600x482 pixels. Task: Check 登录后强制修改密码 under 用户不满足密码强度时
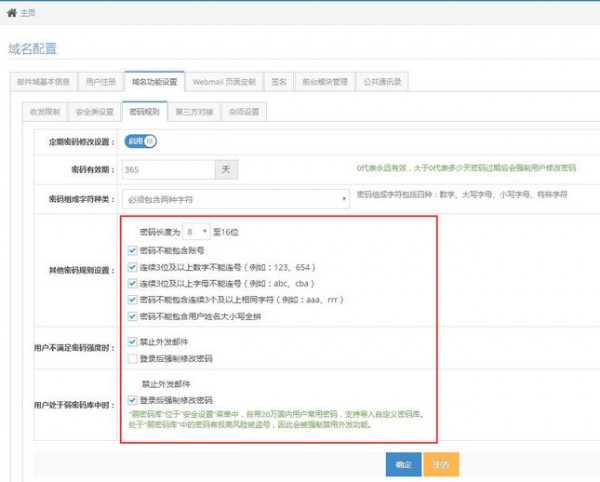pyautogui.click(x=132, y=358)
